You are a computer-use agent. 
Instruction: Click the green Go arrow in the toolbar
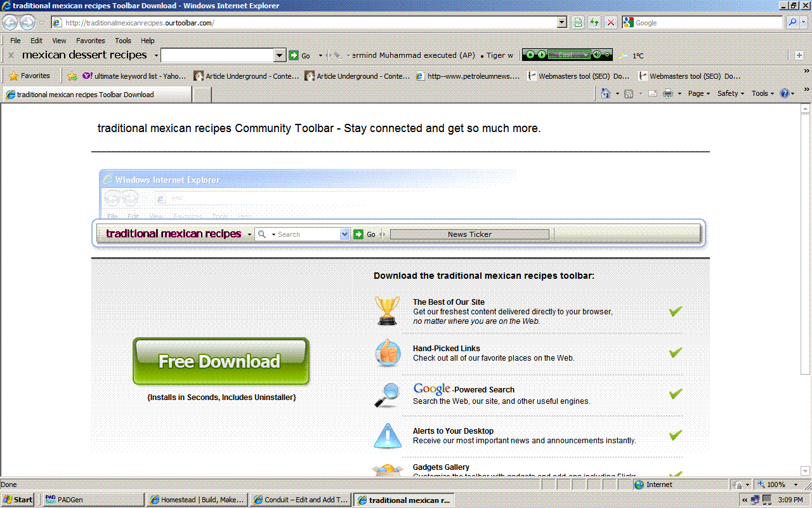294,55
